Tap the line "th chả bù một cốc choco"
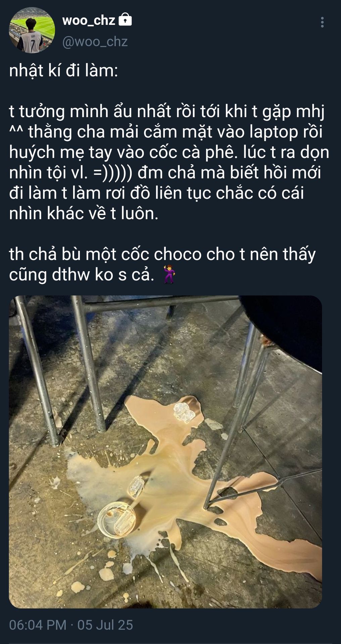The image size is (341, 644). tap(162, 254)
